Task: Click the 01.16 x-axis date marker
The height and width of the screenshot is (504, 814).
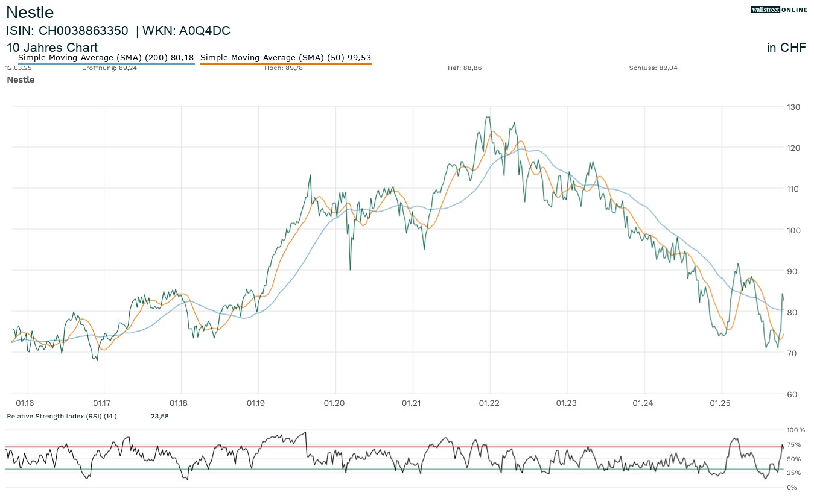Action: pos(25,403)
